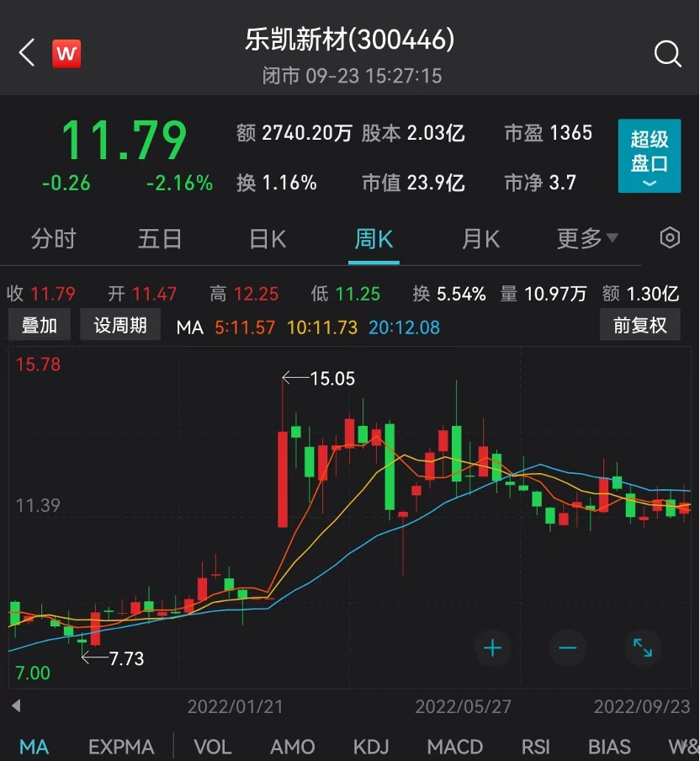Select the AMO indicator tab
The width and height of the screenshot is (700, 761).
pos(292,747)
